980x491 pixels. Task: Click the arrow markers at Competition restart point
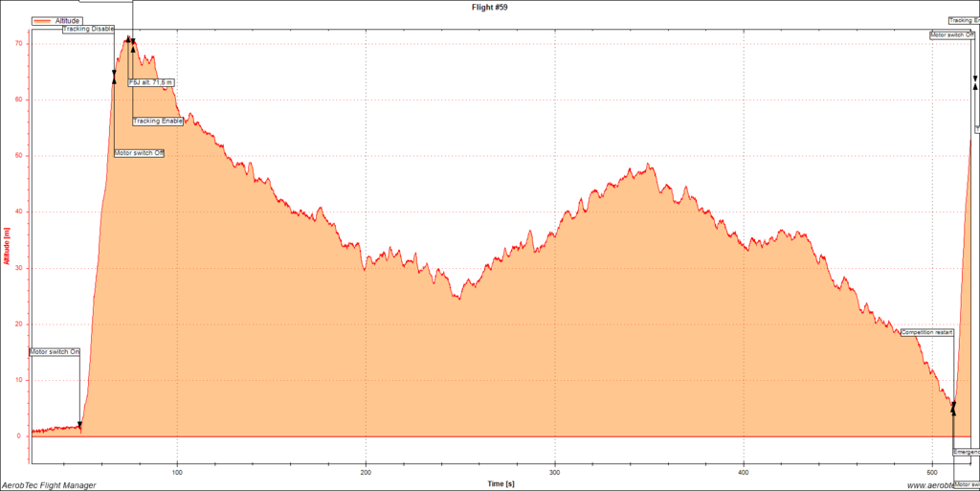[953, 408]
